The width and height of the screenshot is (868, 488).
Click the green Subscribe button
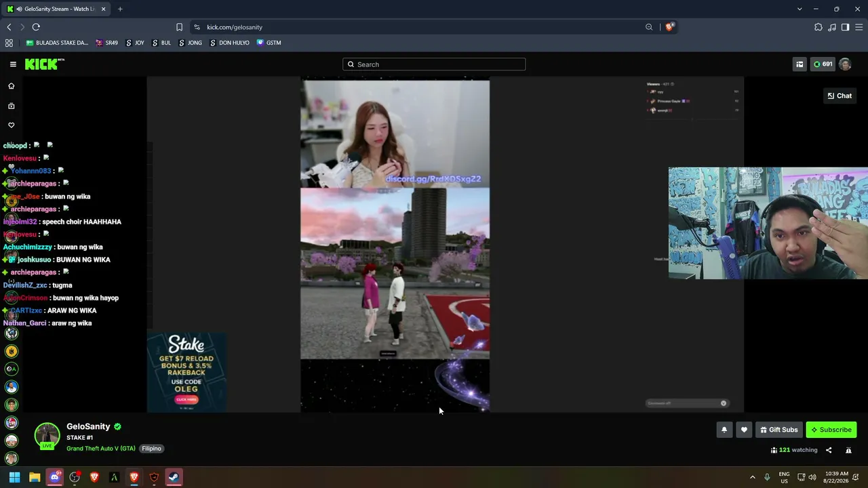pyautogui.click(x=831, y=430)
